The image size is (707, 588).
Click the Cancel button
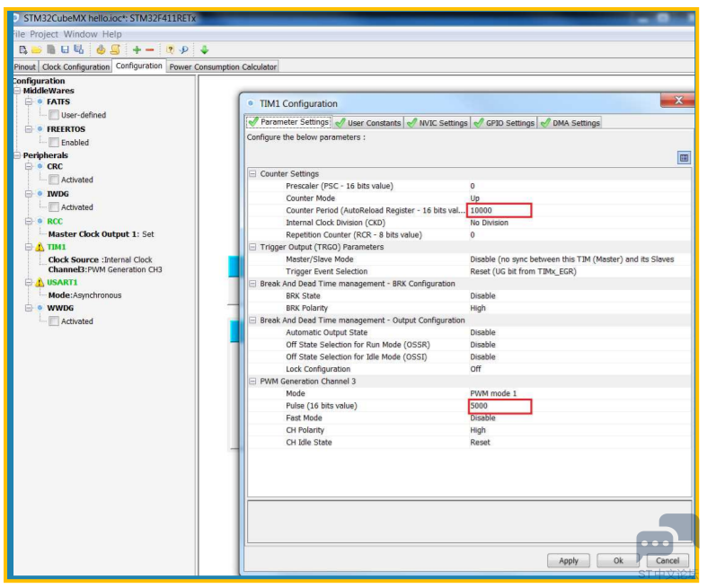[x=668, y=561]
